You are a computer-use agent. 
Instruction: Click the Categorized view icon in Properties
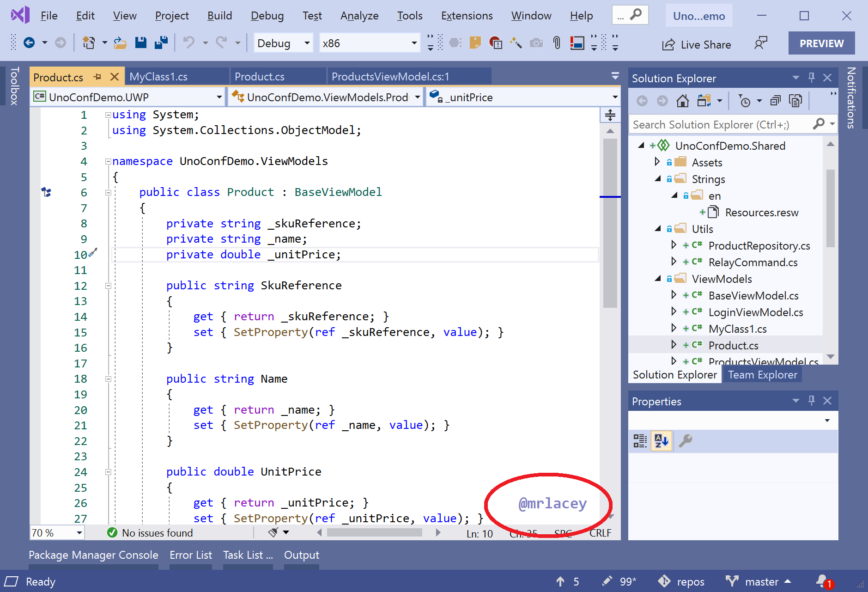tap(640, 441)
